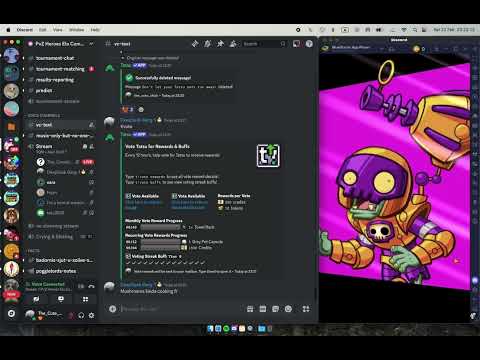The image size is (480, 360).
Task: Open the tournament-matching channel
Action: pos(61,69)
